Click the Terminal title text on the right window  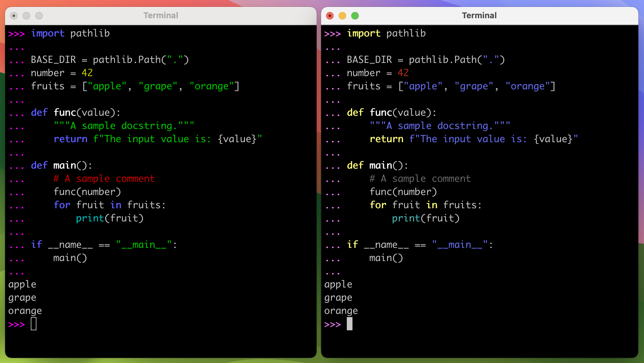479,15
